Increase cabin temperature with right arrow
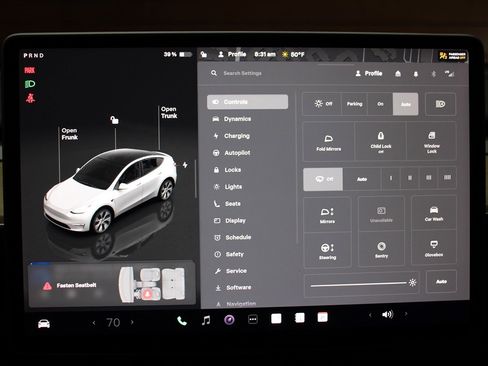Image resolution: width=488 pixels, height=366 pixels. pos(132,322)
